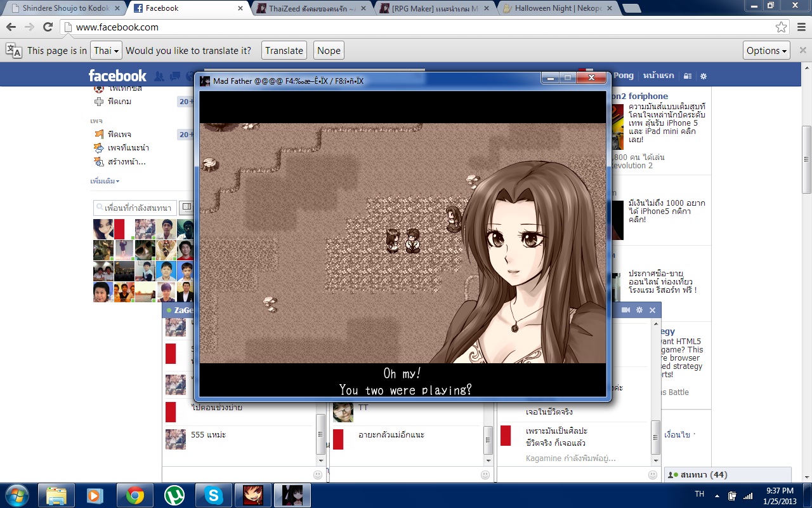Click iPhone5 ad text มีเงินไม่ถึง 1000
The width and height of the screenshot is (812, 508).
coord(667,211)
